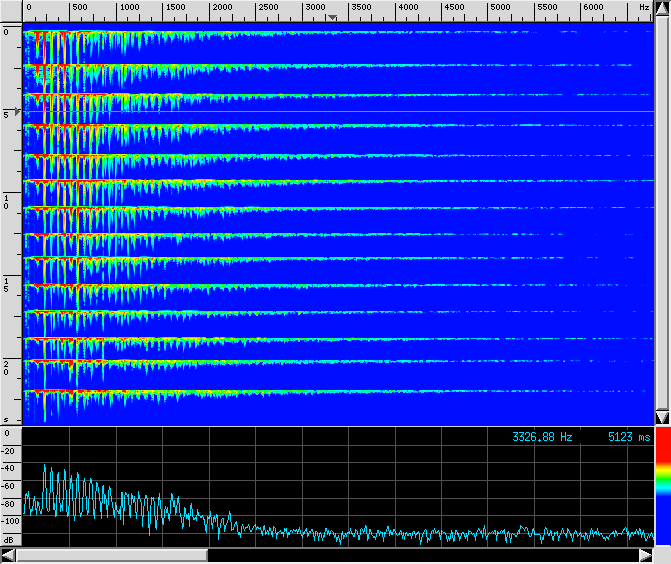Click the dB unit label in spectrum panel
This screenshot has height=564, width=671.
coord(9,537)
